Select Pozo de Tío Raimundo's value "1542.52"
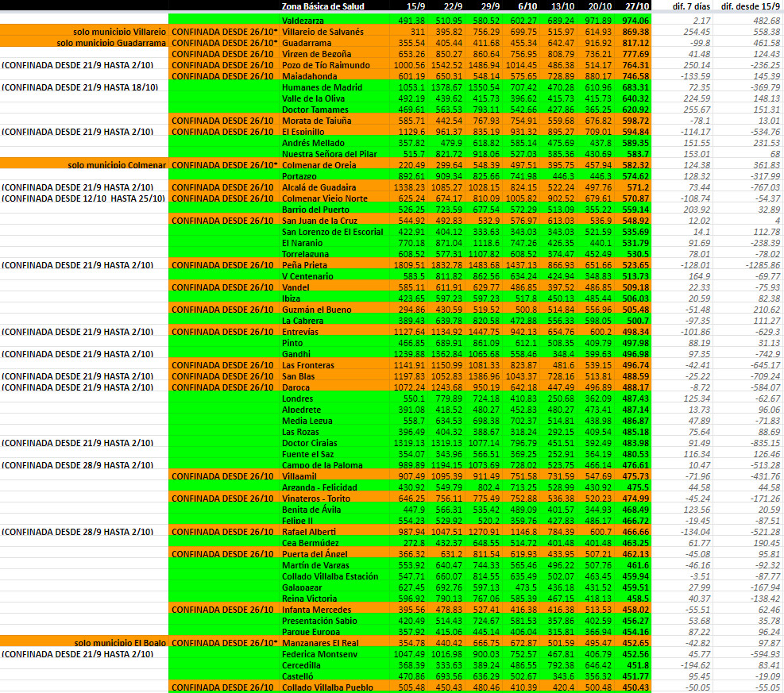 pos(446,65)
